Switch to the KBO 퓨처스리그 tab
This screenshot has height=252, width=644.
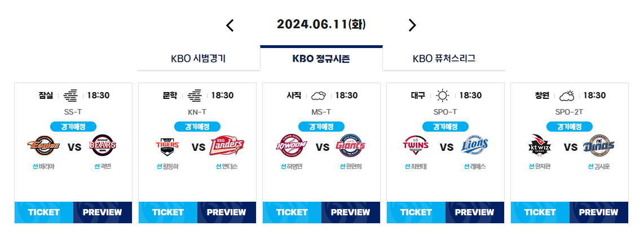point(444,58)
